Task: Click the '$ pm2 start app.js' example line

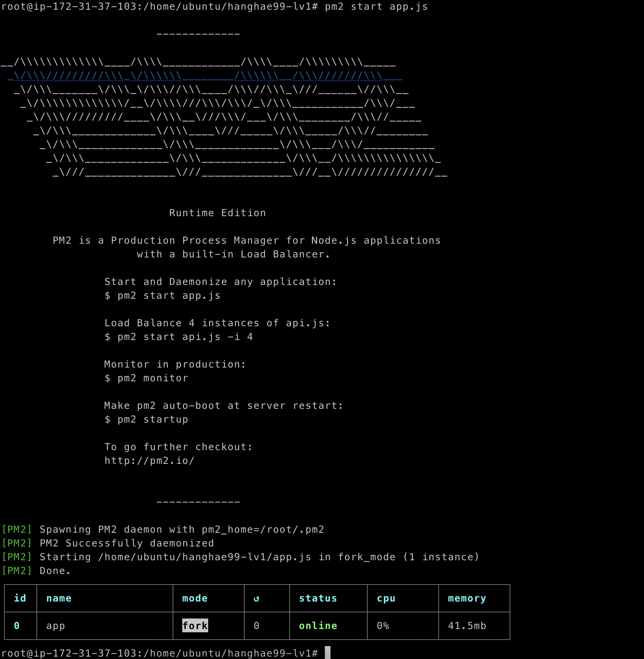Action: (162, 295)
